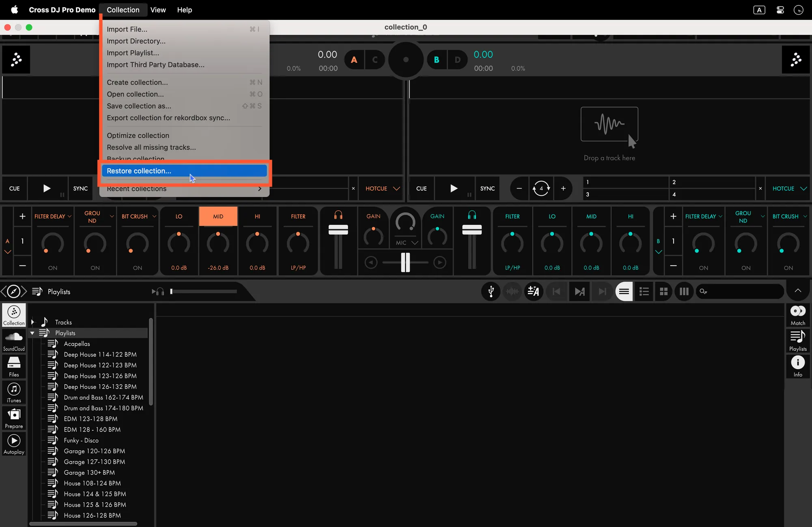Open the View menu
Screen dimensions: 812x527
click(x=158, y=10)
